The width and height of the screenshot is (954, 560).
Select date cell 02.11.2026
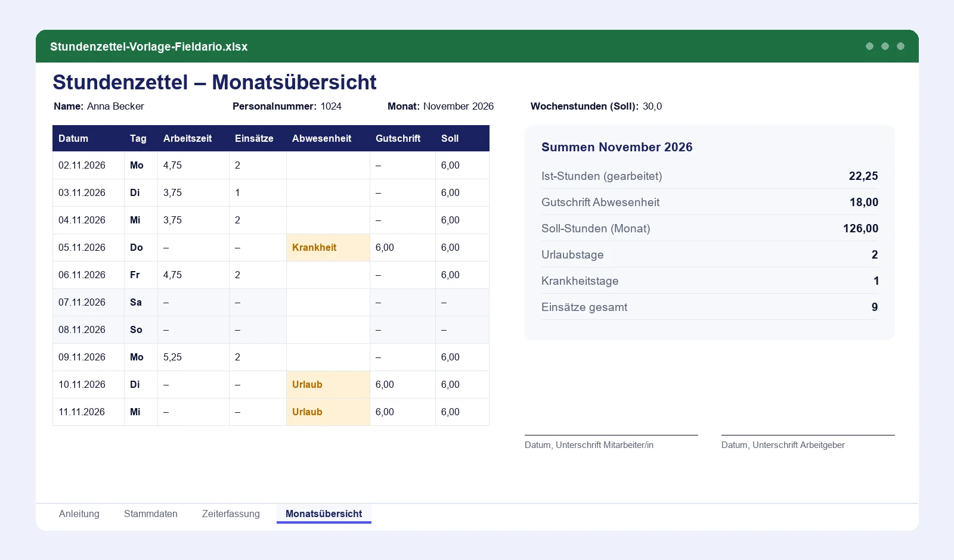click(x=88, y=165)
